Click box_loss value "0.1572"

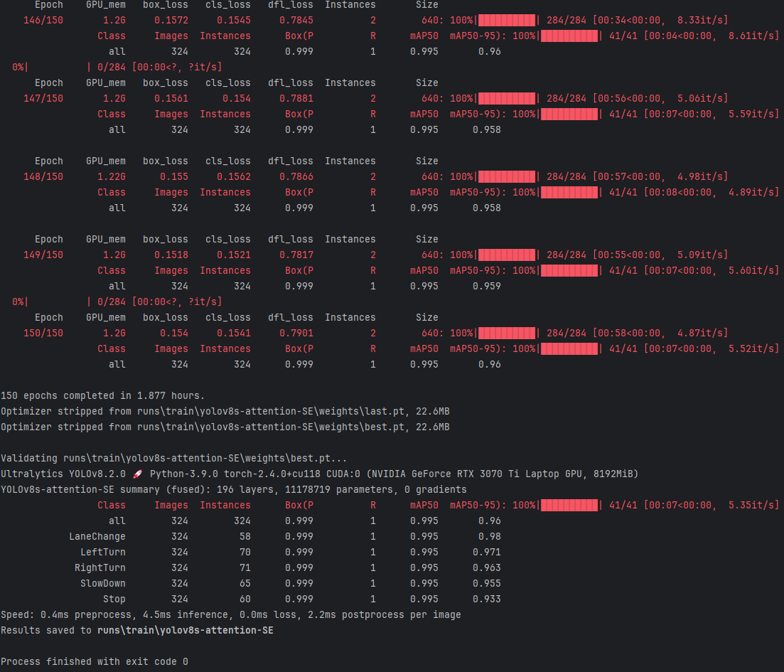(x=171, y=21)
